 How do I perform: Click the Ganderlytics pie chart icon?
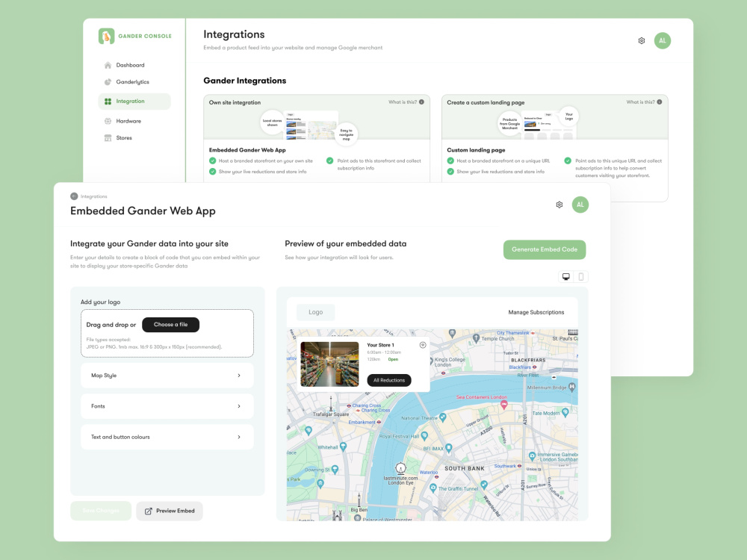coord(108,82)
